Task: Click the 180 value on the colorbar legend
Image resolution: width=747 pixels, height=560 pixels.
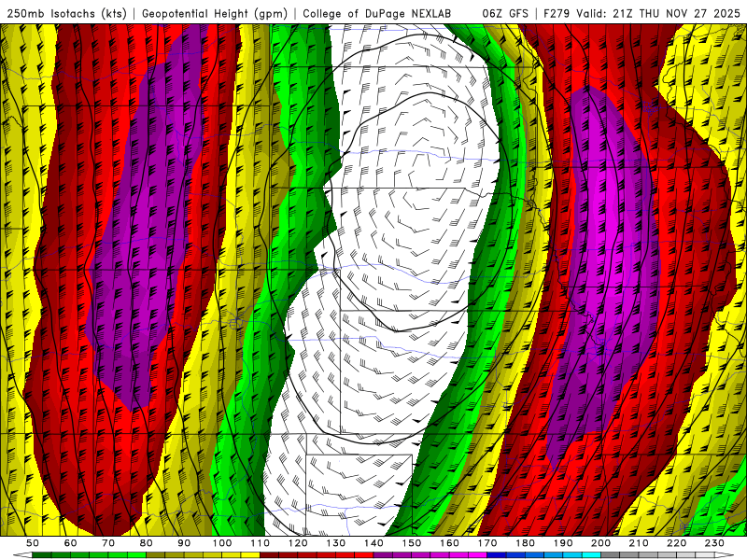Action: [x=525, y=543]
